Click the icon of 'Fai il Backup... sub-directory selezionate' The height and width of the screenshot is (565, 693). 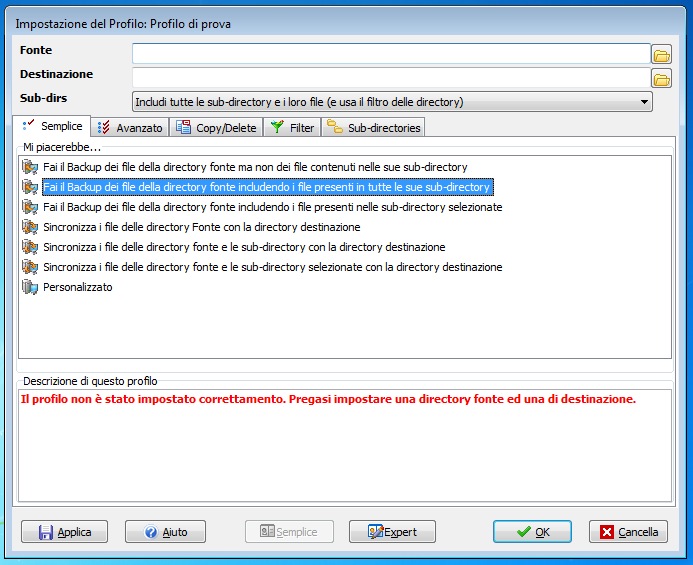[x=30, y=207]
